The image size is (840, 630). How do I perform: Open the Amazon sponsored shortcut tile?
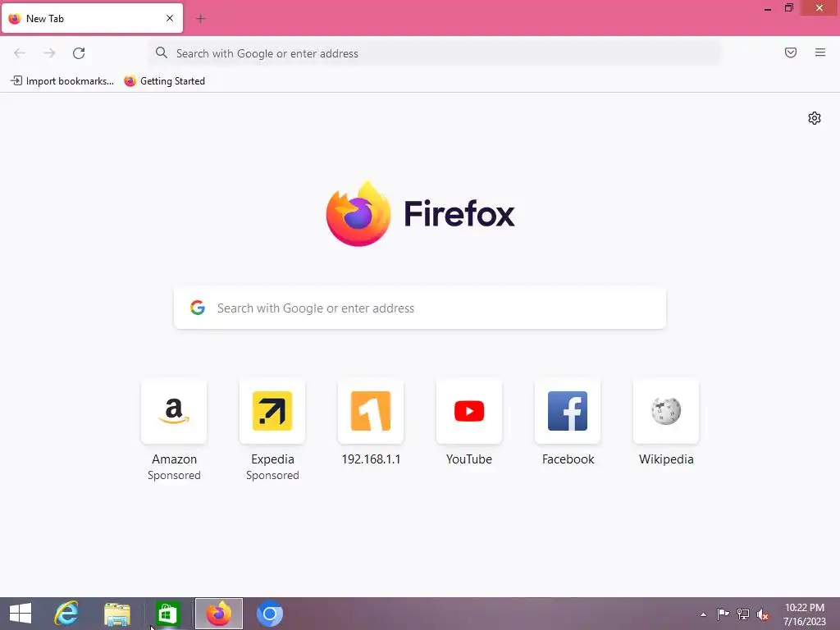point(174,412)
